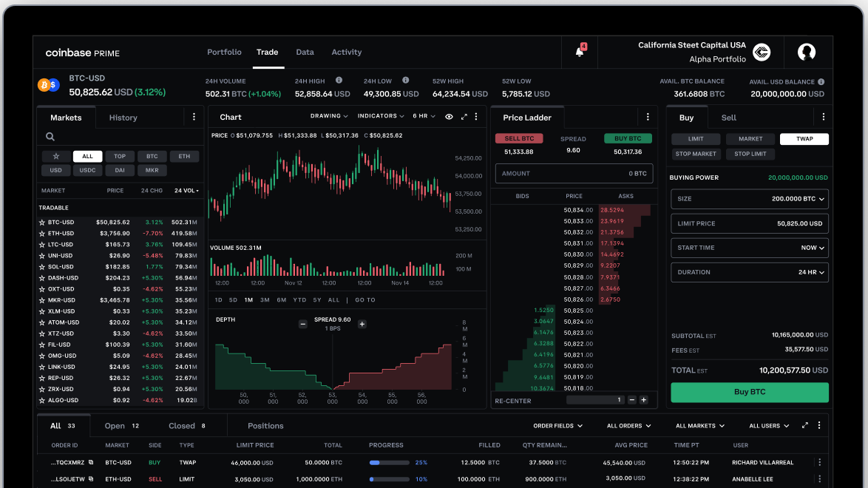Click SELL BTC in Price Ladder
The height and width of the screenshot is (488, 868).
(x=519, y=138)
